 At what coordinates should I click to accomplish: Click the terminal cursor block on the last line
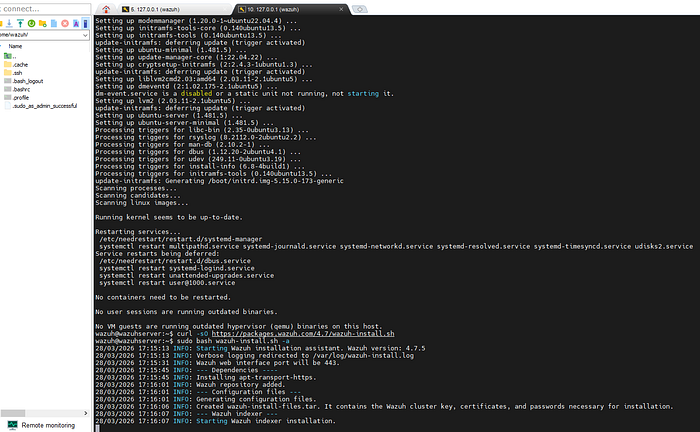[97, 428]
